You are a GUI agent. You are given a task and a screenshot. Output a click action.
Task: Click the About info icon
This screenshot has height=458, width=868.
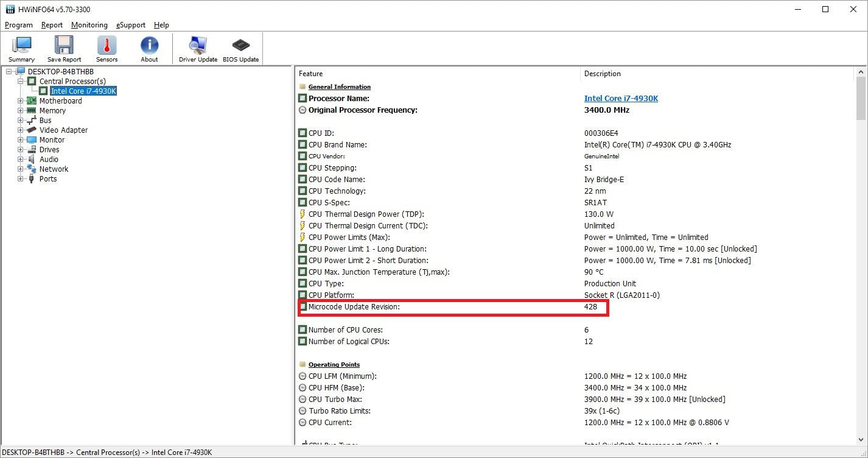point(149,49)
